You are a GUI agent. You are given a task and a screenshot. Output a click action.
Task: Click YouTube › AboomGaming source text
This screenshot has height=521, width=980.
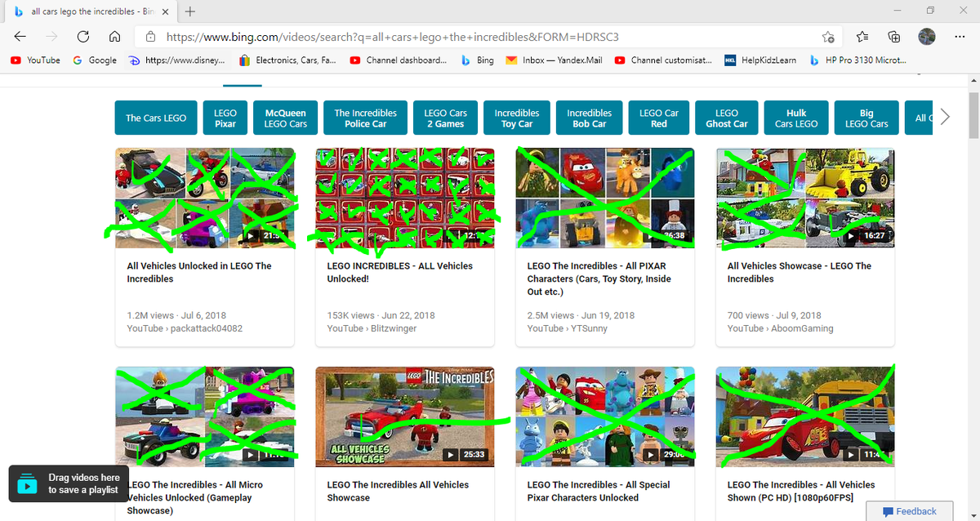tap(781, 328)
